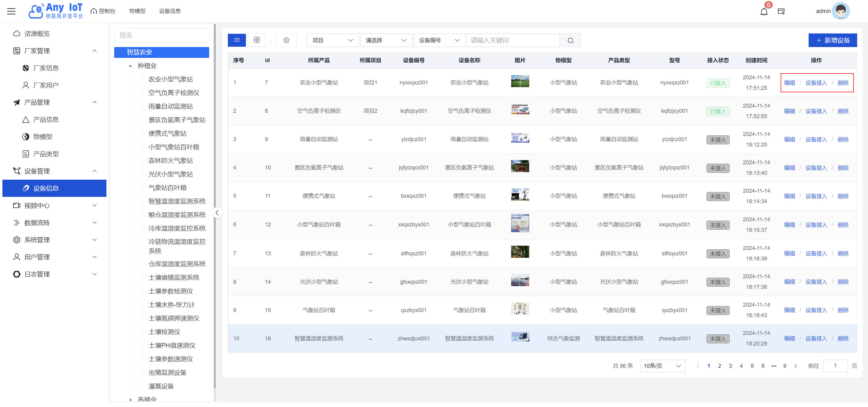Click the notification bell icon
Screen dimensions: 868x407
pos(763,11)
